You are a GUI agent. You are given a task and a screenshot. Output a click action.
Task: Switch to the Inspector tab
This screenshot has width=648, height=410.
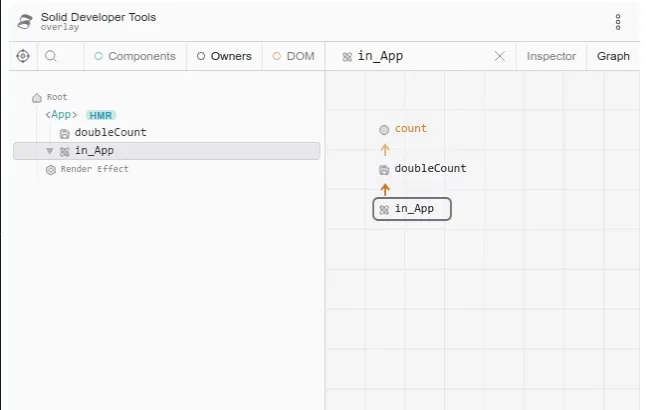551,56
